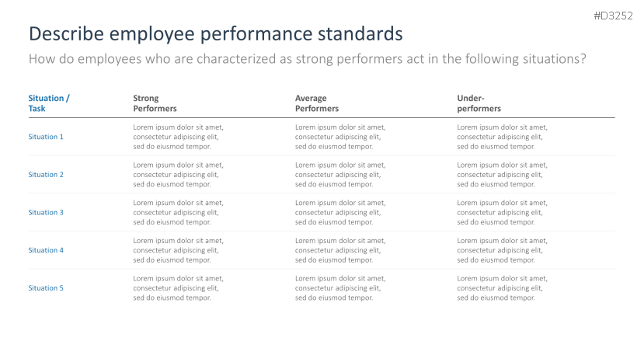Screen dimensions: 644x362
Task: Select Under-performers text for Situation 1
Action: tap(502, 137)
